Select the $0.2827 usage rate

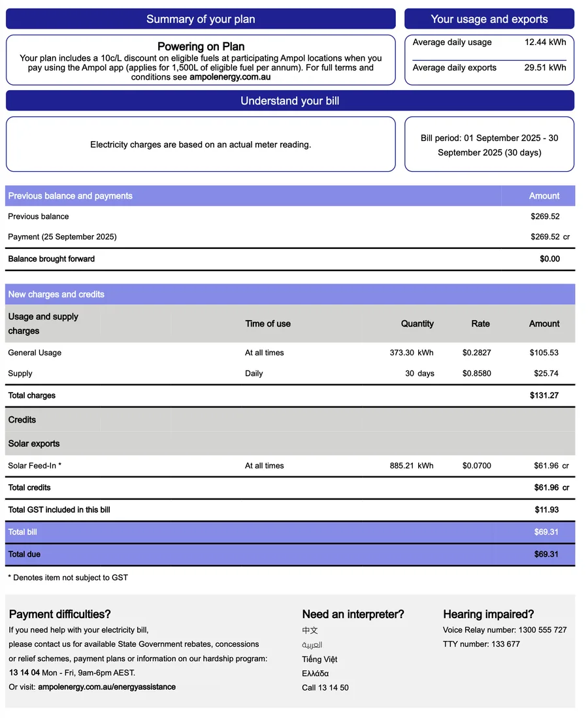(477, 353)
